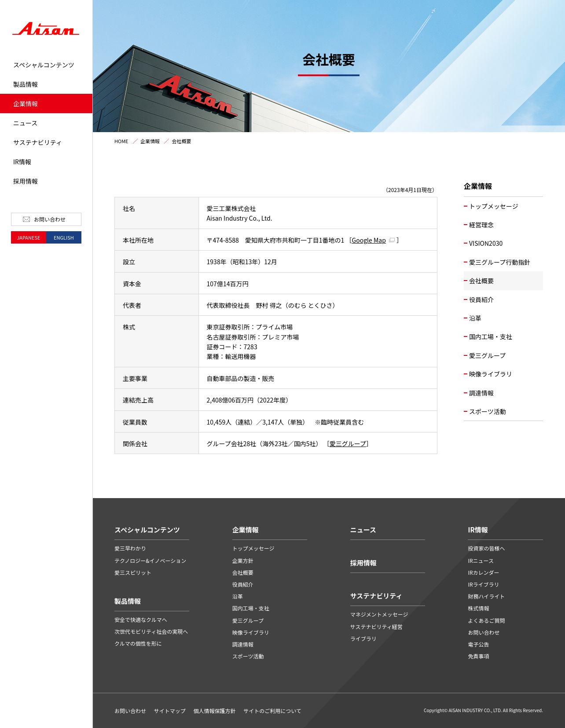
Task: Open footer マネジメントメッセージ link
Action: [379, 615]
